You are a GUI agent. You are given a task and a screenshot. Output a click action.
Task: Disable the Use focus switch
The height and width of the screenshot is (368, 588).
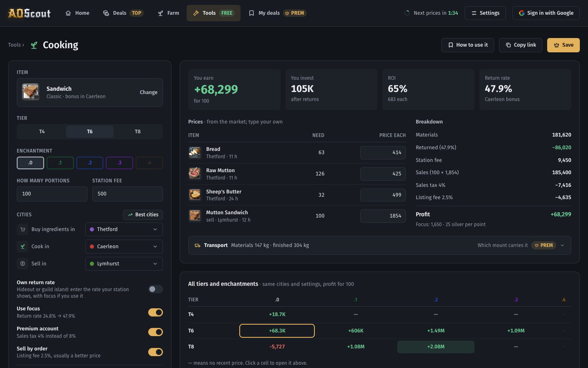pos(156,312)
